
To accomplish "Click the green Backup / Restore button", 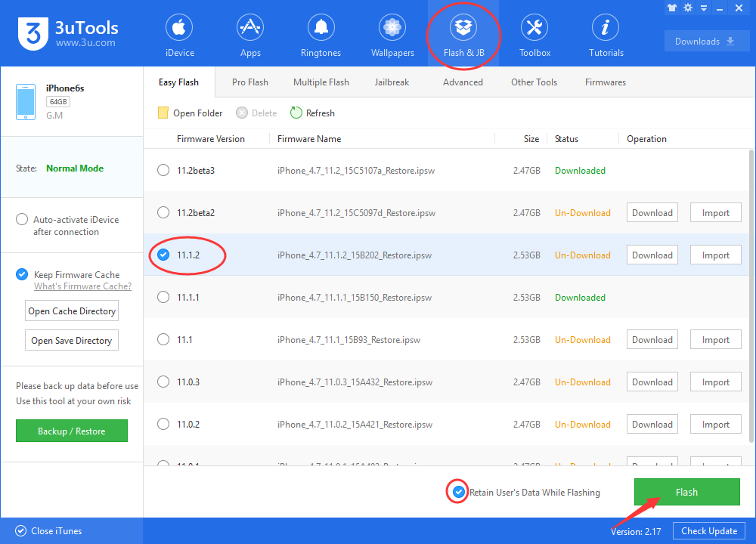I will pyautogui.click(x=71, y=431).
